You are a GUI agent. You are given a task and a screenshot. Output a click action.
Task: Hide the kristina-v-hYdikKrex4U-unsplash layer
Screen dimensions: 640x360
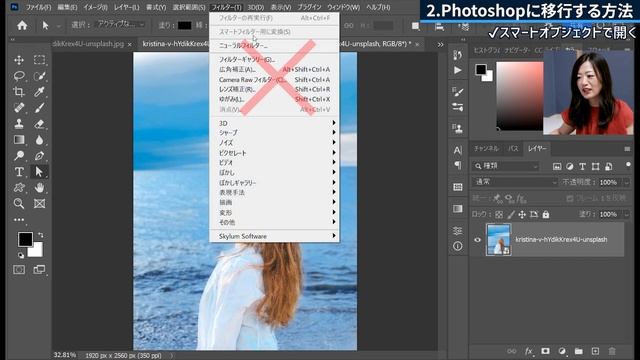click(x=478, y=240)
